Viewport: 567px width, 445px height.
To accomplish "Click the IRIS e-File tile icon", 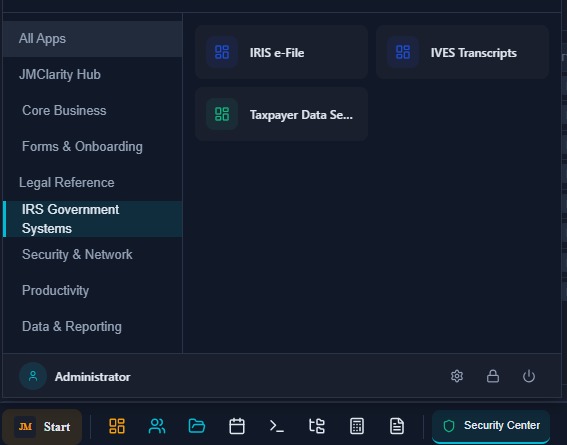I will [x=222, y=52].
